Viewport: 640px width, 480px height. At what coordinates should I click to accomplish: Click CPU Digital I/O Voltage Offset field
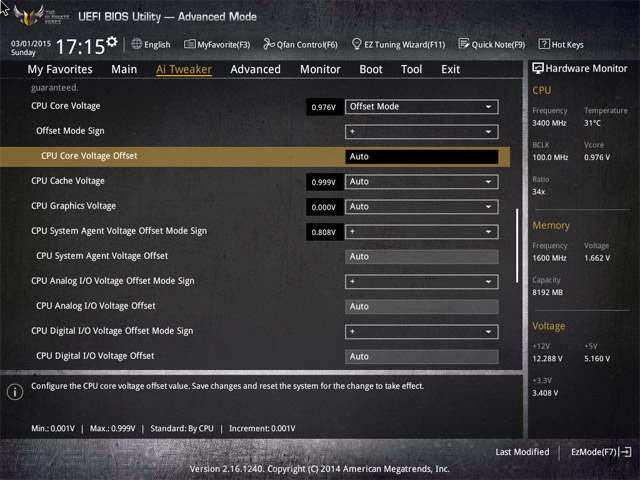422,356
